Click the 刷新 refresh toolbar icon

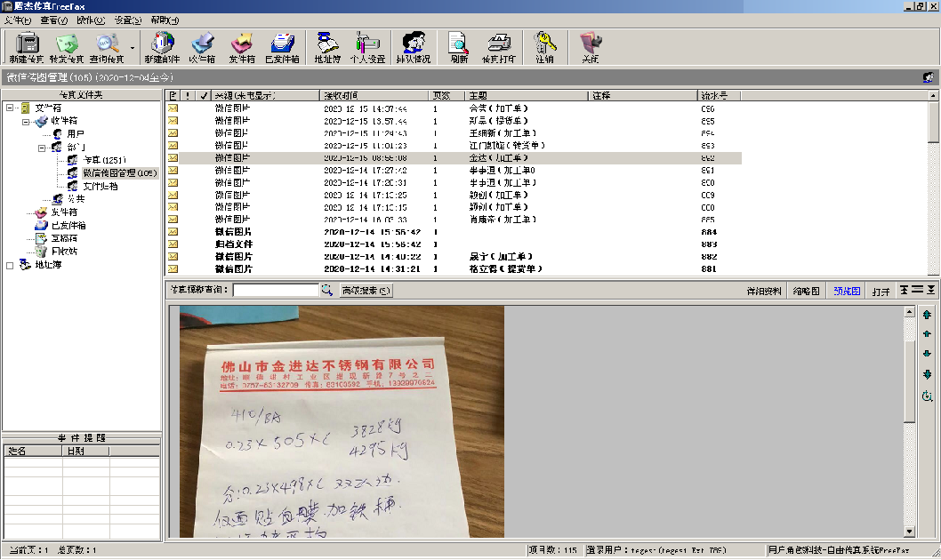459,47
